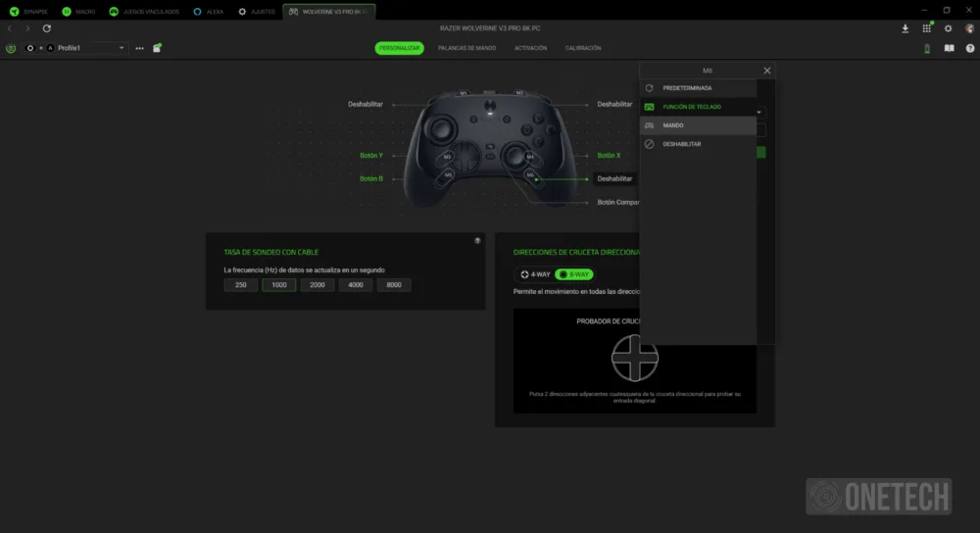Click the D-pad tester cross graphic
Screen dimensions: 980x533
tap(634, 358)
